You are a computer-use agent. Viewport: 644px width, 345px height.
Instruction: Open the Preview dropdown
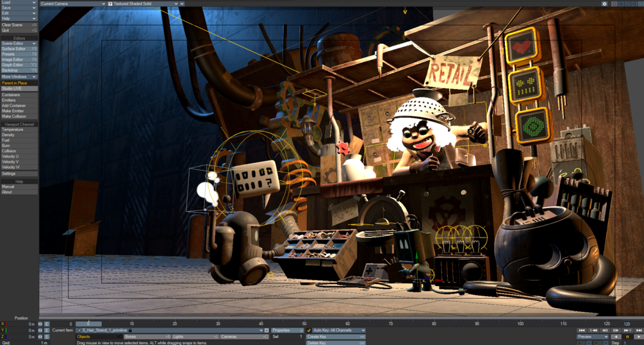tap(593, 337)
